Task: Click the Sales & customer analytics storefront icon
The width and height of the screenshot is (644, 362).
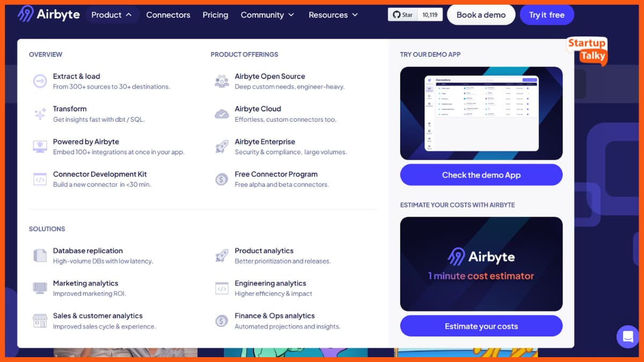Action: 40,321
